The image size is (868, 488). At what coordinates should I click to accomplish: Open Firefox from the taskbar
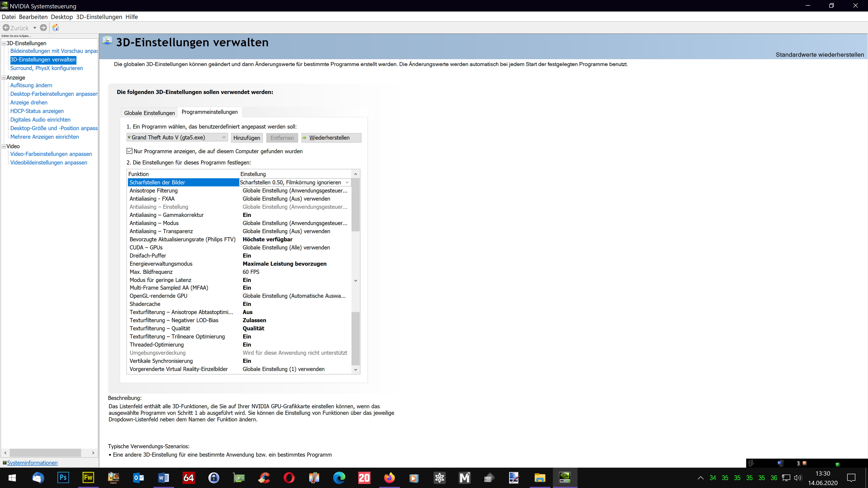[x=389, y=478]
